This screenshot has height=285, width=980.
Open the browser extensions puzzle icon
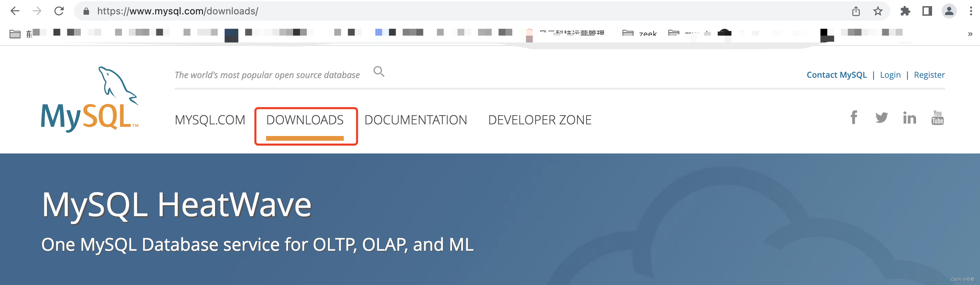(x=905, y=11)
